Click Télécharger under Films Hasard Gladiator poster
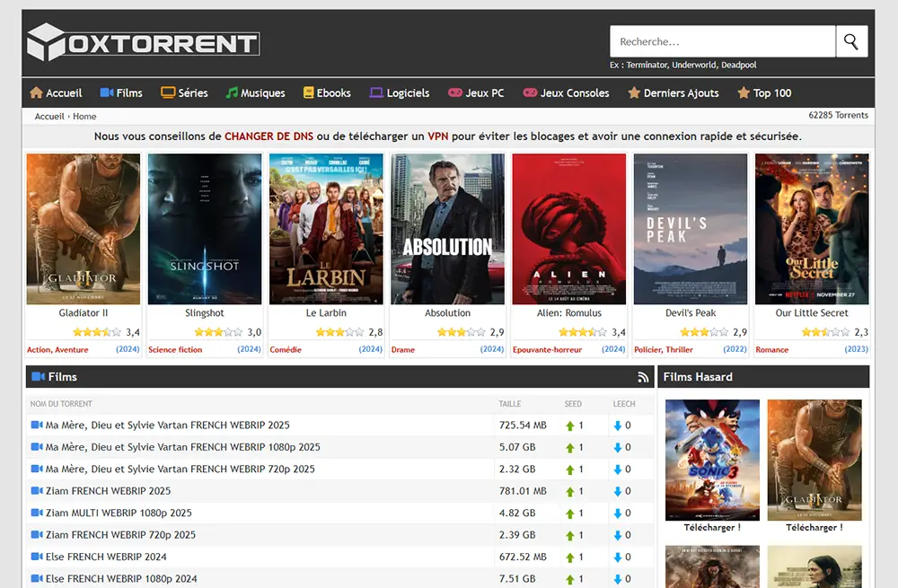The width and height of the screenshot is (898, 588). (814, 527)
